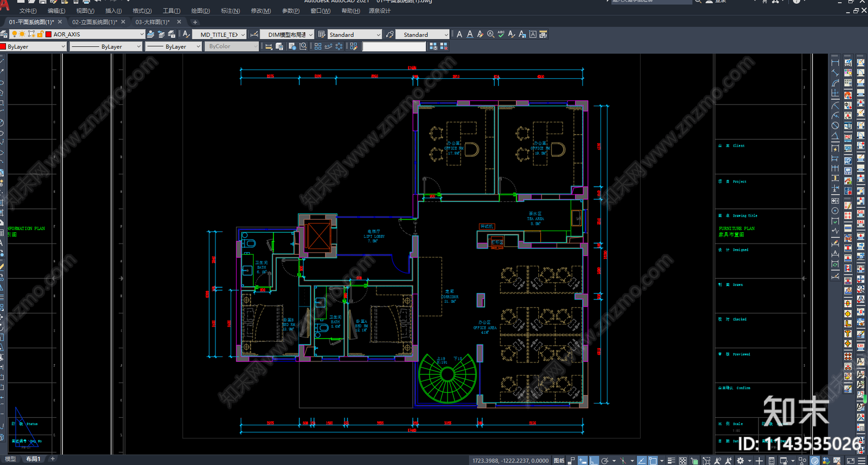This screenshot has height=465, width=868.
Task: Toggle Lineweight display in the status bar
Action: [x=671, y=460]
